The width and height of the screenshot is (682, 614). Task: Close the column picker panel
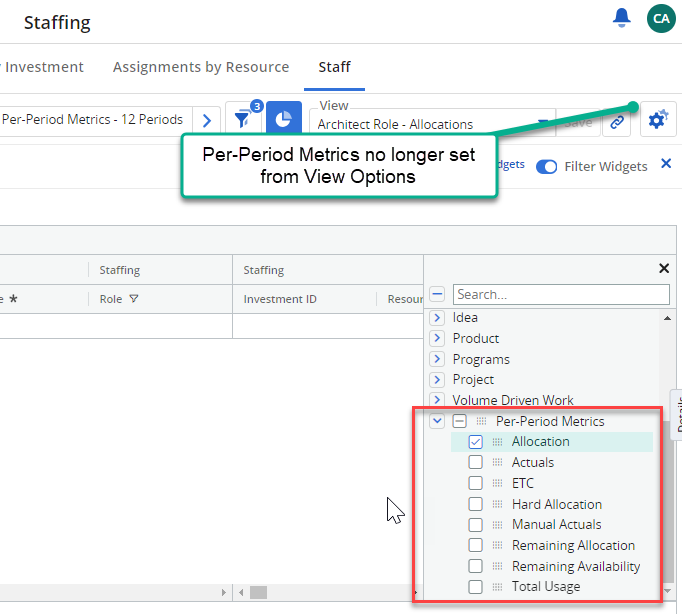[664, 268]
